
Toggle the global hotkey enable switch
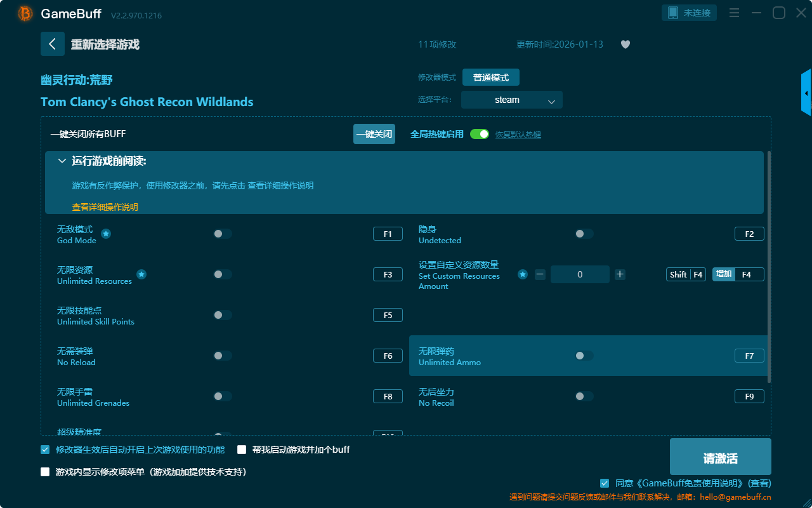(x=480, y=134)
